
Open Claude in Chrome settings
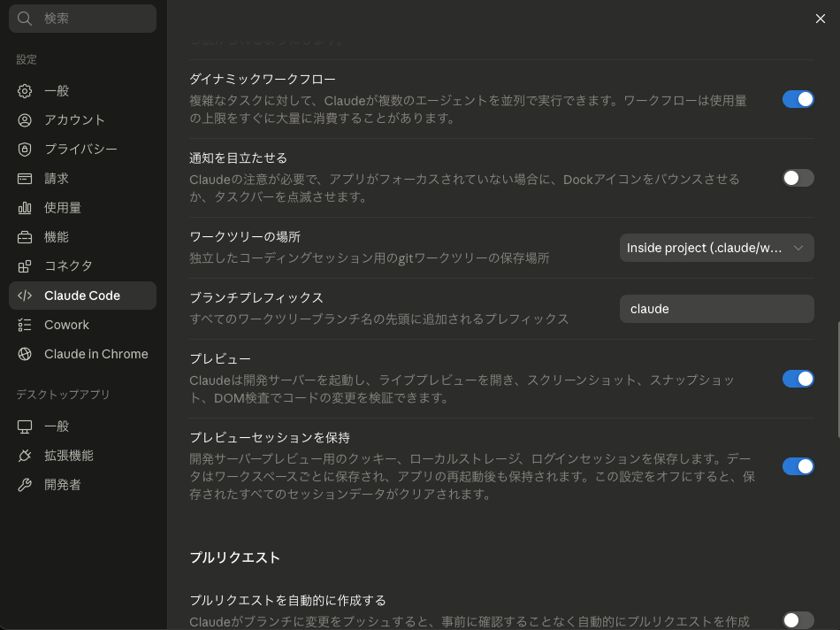[82, 354]
